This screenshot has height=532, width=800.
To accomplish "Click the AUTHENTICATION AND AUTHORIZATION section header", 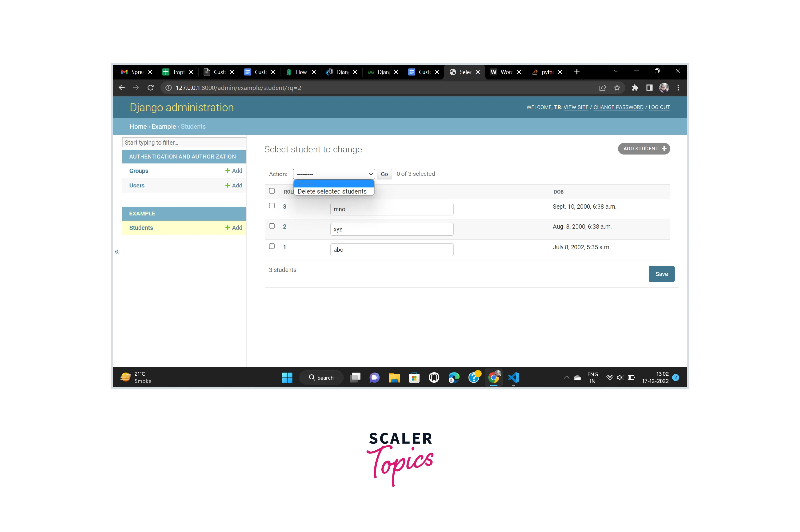I will pos(182,156).
